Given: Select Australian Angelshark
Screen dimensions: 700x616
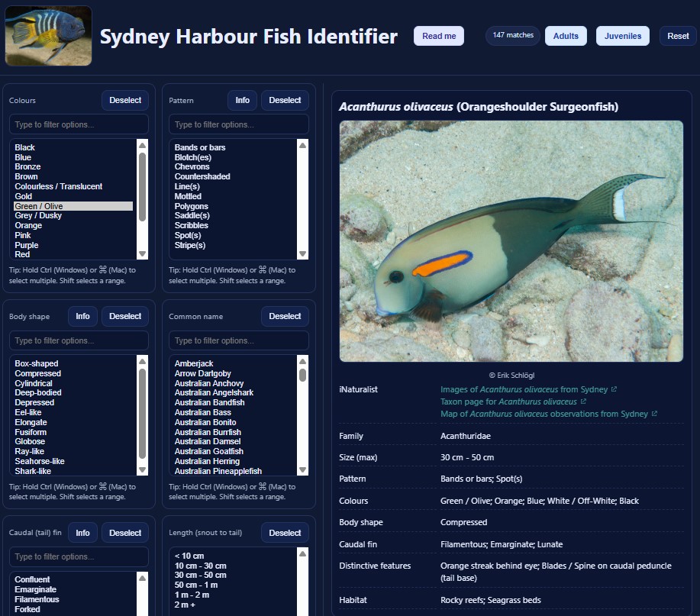Looking at the screenshot, I should (x=234, y=392).
